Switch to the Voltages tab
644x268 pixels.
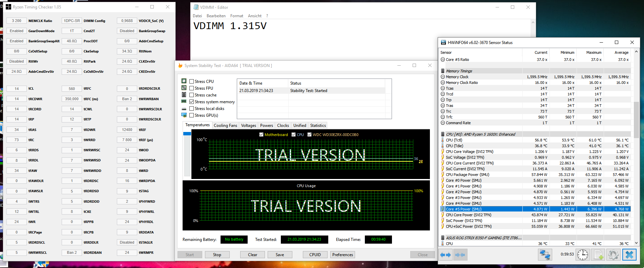249,126
